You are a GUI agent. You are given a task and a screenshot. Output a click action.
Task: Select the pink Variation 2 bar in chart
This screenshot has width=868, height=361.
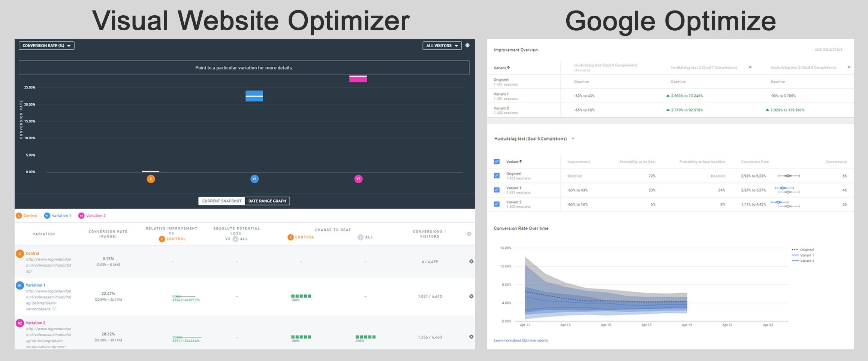pos(358,79)
